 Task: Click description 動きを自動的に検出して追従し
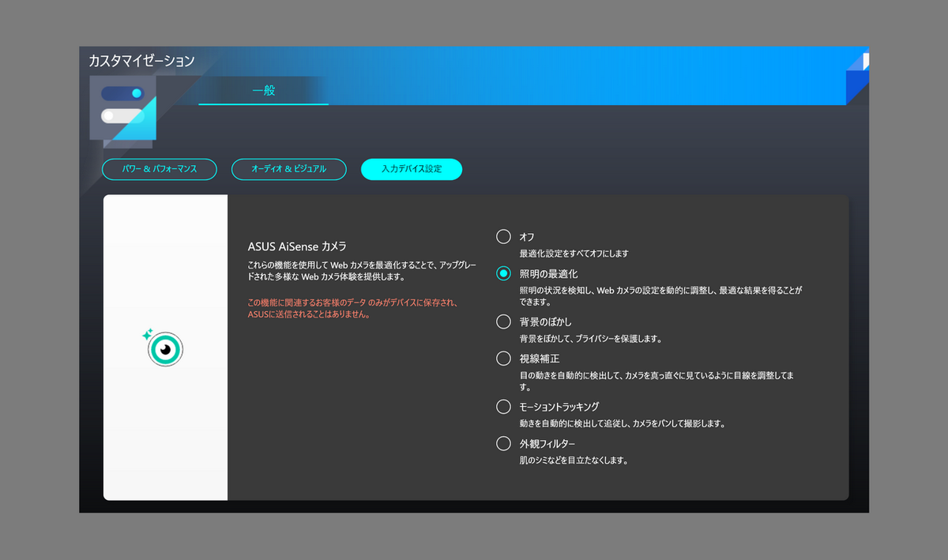click(x=622, y=423)
